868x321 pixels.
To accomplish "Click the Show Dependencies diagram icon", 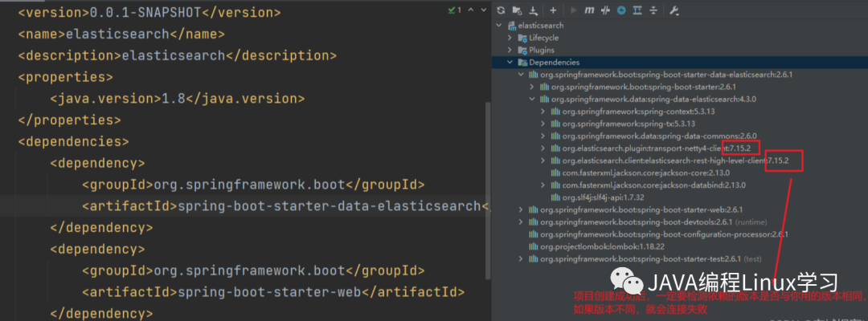I will tap(637, 10).
